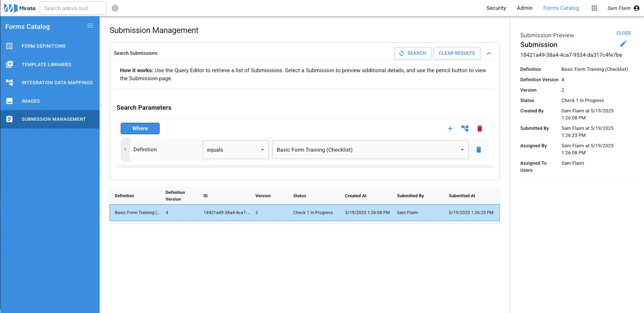
Task: Open the submission with the pencil edit icon
Action: [x=624, y=44]
